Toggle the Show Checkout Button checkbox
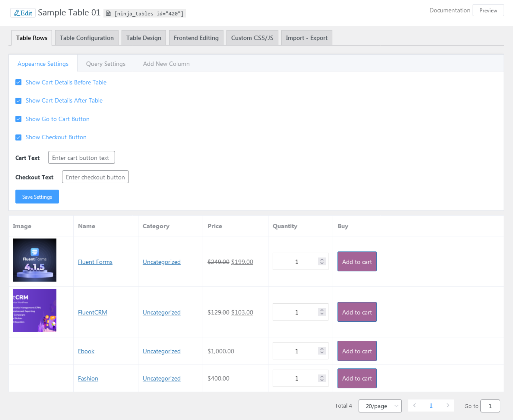Image resolution: width=513 pixels, height=420 pixels. tap(18, 137)
